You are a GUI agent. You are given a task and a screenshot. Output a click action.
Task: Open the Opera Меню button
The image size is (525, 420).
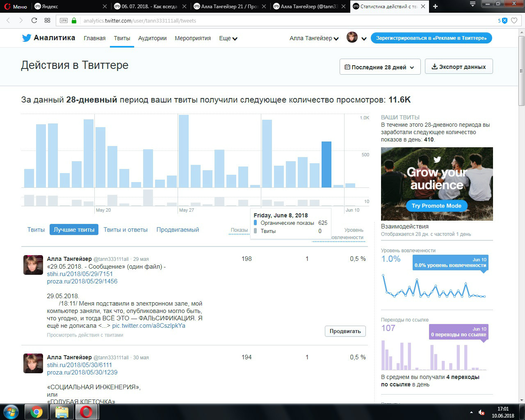(x=15, y=6)
